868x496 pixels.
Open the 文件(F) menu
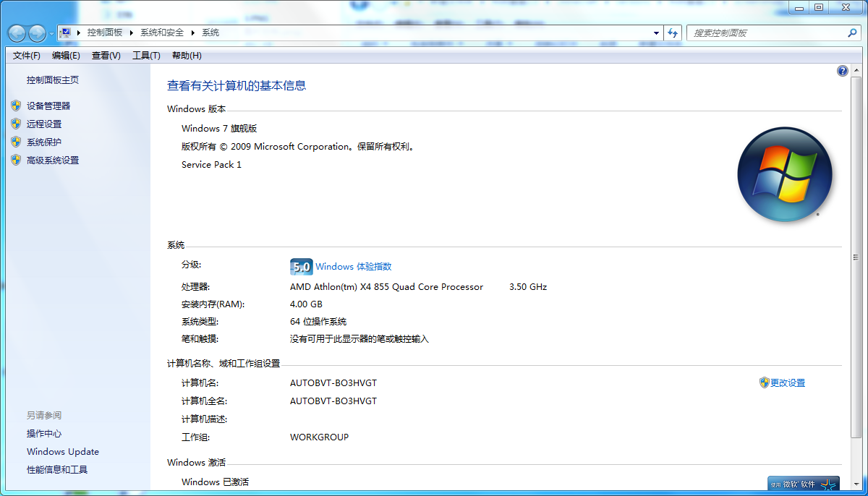point(27,56)
